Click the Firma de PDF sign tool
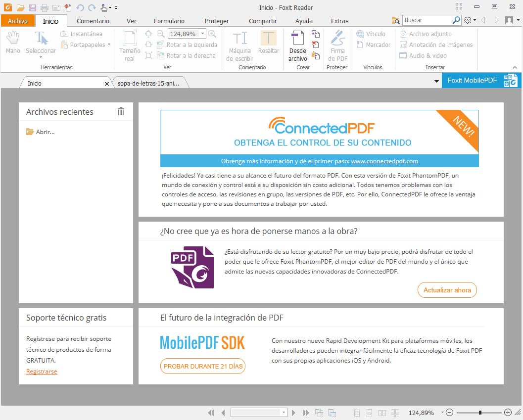523x420 pixels. [337, 46]
